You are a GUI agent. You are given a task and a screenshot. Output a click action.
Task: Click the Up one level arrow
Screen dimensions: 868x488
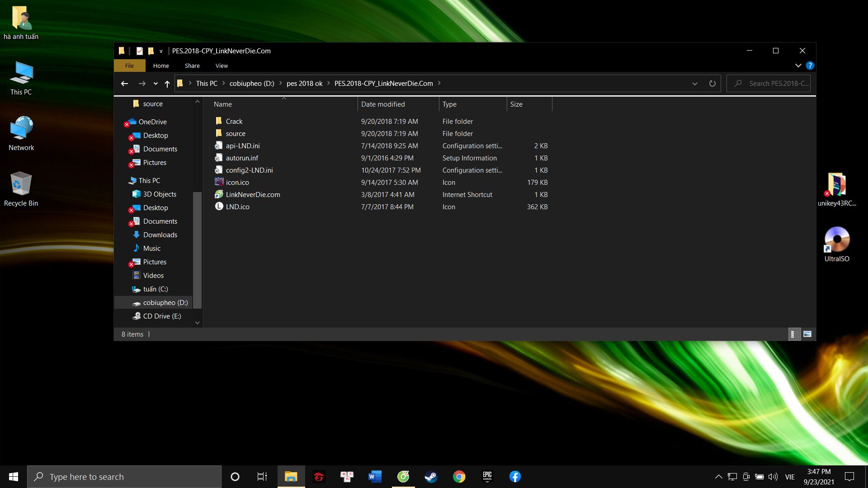pos(167,84)
